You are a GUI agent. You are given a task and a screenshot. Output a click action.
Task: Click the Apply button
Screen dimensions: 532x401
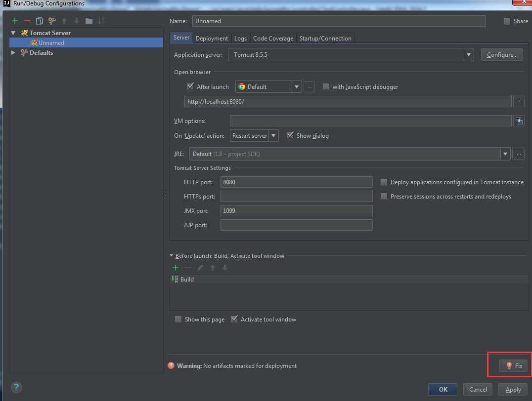(x=513, y=390)
